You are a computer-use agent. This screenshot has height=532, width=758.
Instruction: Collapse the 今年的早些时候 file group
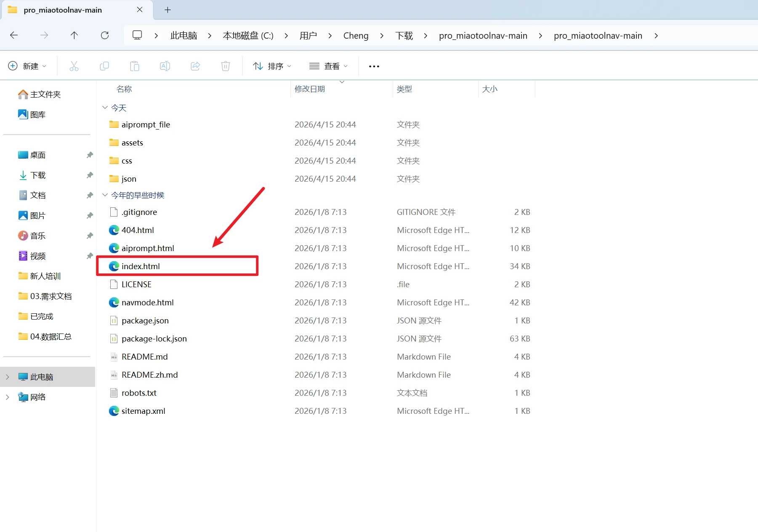tap(105, 195)
